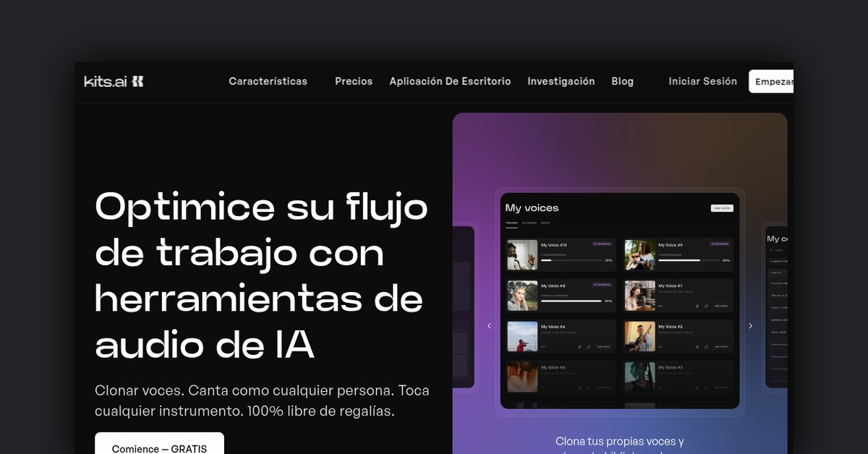Open the Características menu
This screenshot has width=868, height=454.
tap(268, 82)
